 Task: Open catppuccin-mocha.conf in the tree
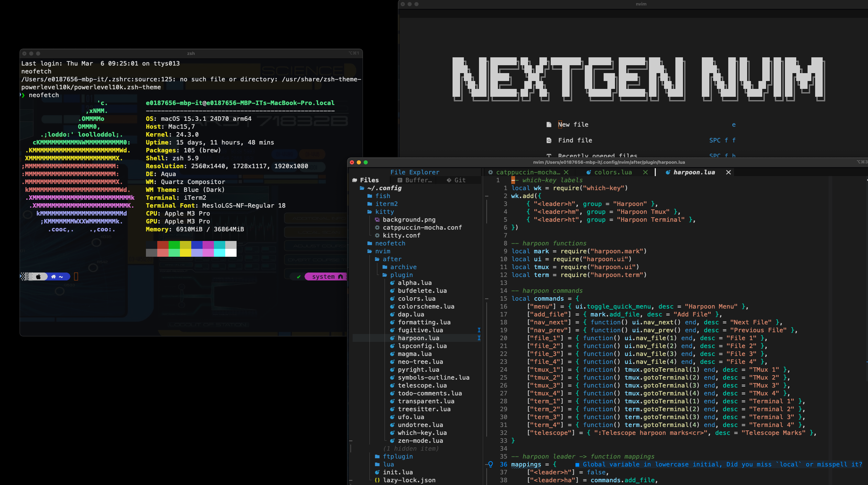point(418,228)
